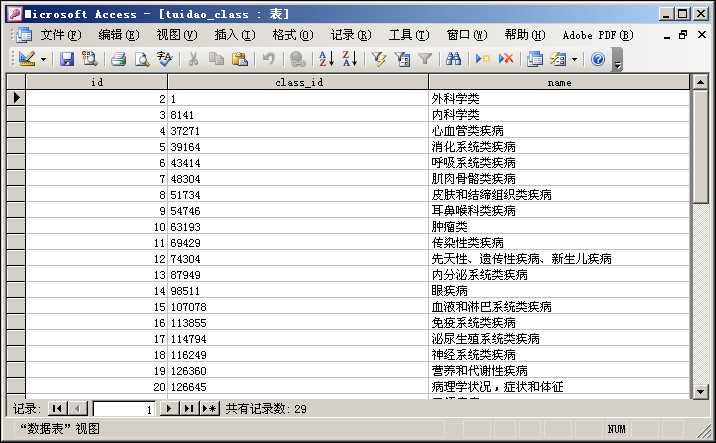Open the New Object dropdown arrow
Viewport: 716px width, 443px height.
[x=574, y=59]
